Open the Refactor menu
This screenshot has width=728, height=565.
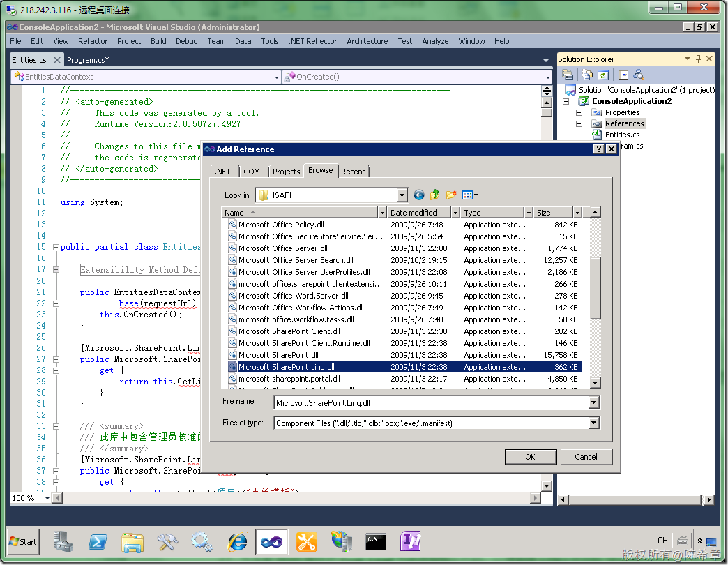pyautogui.click(x=92, y=41)
